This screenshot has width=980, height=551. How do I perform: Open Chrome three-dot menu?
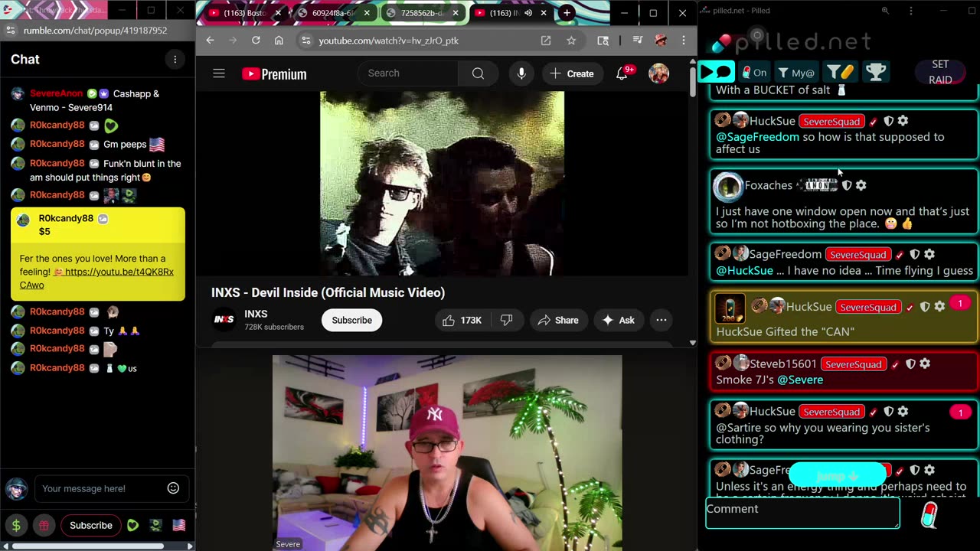[684, 41]
